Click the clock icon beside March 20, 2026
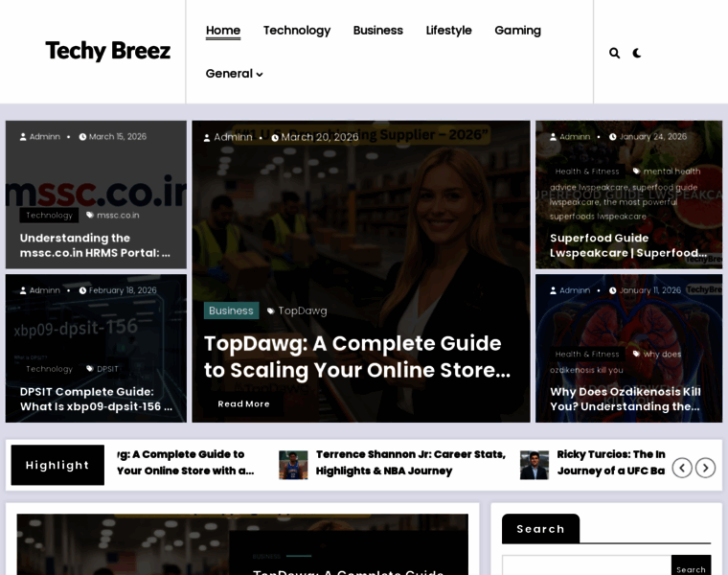This screenshot has height=575, width=728. tap(275, 138)
